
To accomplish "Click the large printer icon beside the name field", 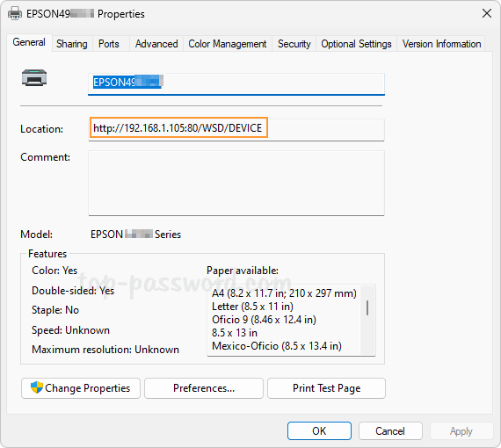I will point(34,77).
